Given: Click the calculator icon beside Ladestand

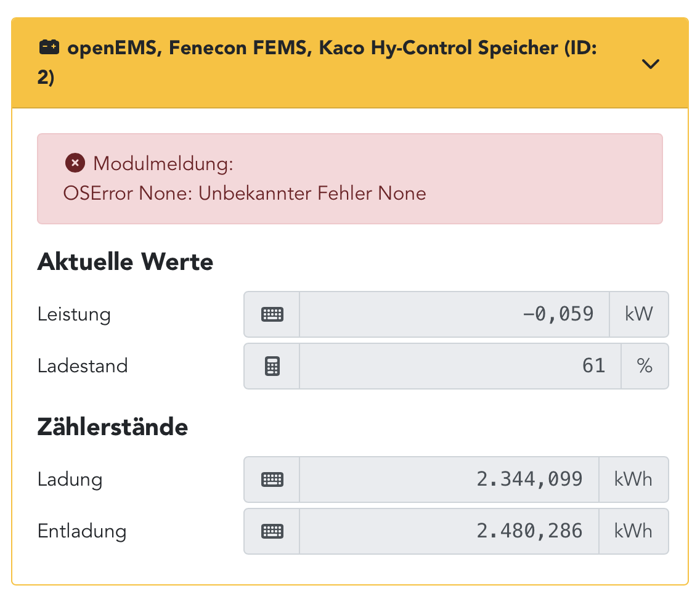Looking at the screenshot, I should pyautogui.click(x=272, y=366).
